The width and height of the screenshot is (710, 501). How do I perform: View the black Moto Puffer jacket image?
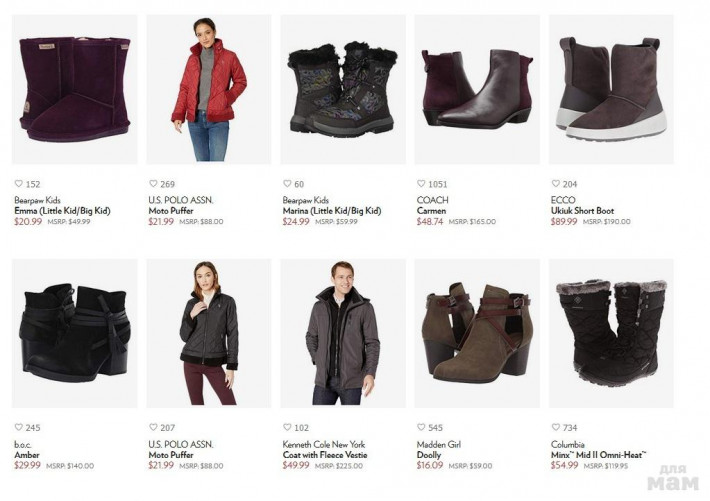(x=209, y=333)
